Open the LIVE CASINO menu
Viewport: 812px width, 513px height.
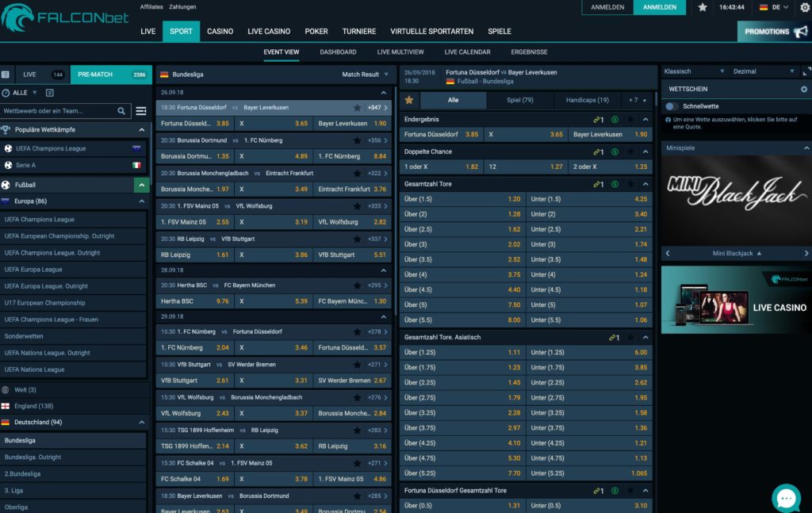click(269, 32)
